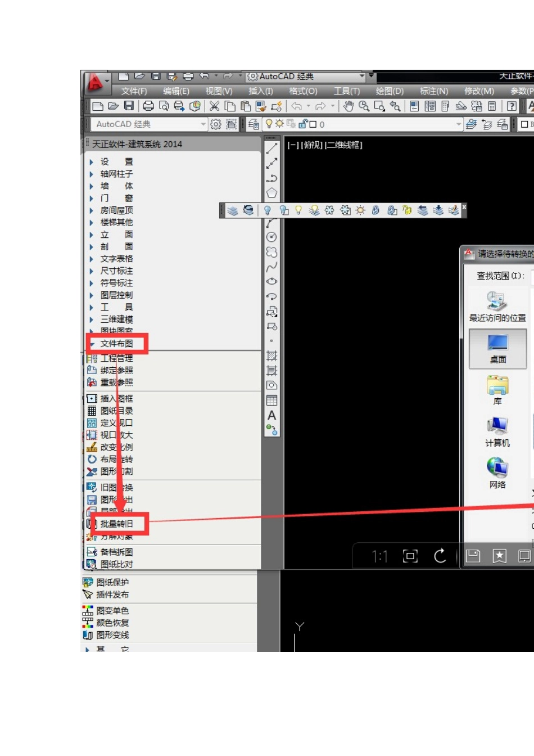The width and height of the screenshot is (534, 756).
Task: Select the Spline draw tool
Action: click(272, 267)
